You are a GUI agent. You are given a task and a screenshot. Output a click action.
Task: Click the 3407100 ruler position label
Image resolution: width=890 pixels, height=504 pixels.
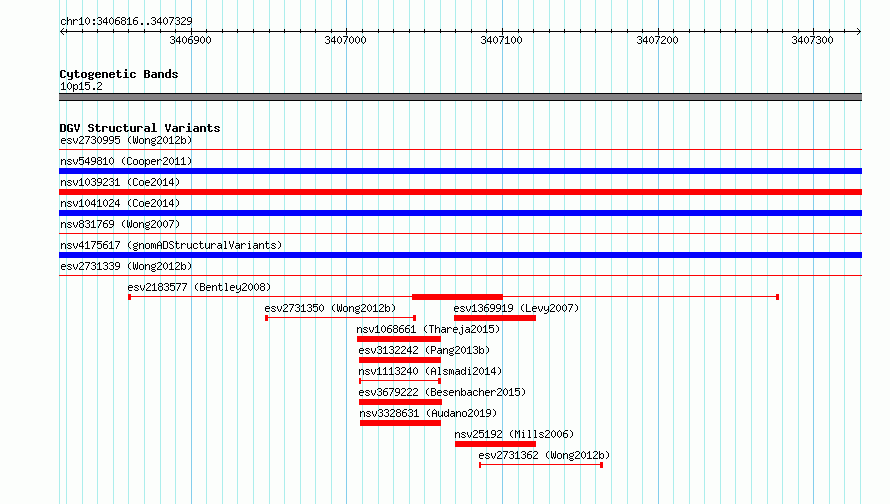501,40
